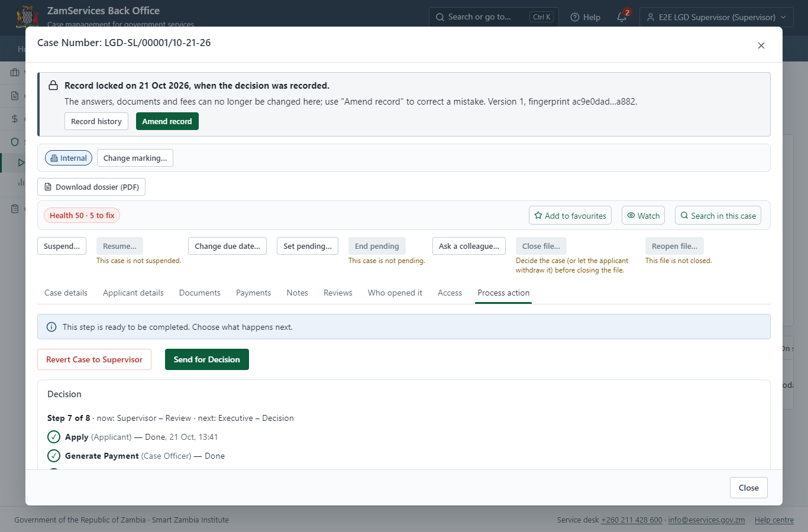Click the Help centre link in the footer
The height and width of the screenshot is (532, 808).
tap(774, 520)
